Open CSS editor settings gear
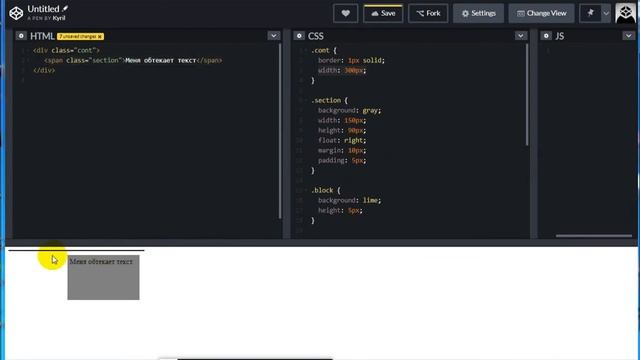Viewport: 640px width, 360px height. pos(299,36)
